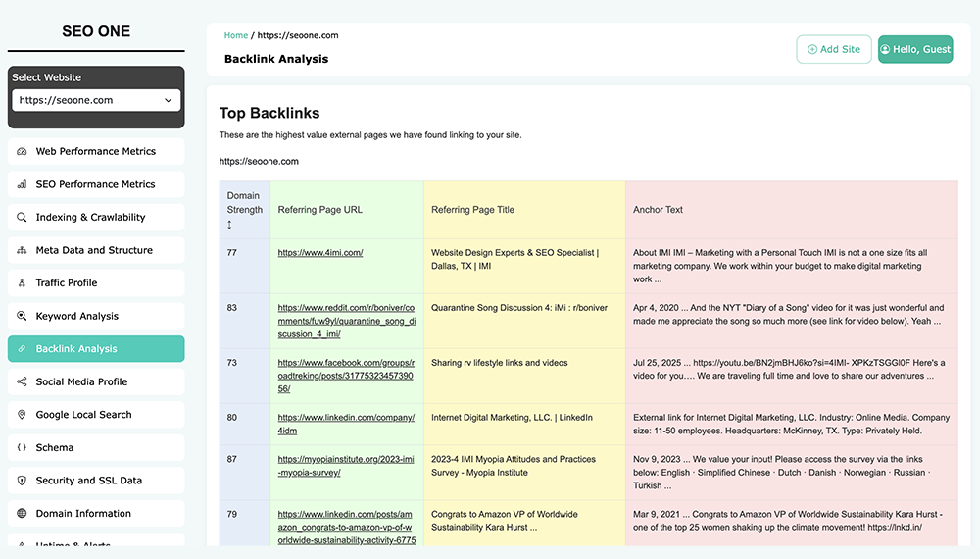Click the Meta Data and Structure icon

23,250
